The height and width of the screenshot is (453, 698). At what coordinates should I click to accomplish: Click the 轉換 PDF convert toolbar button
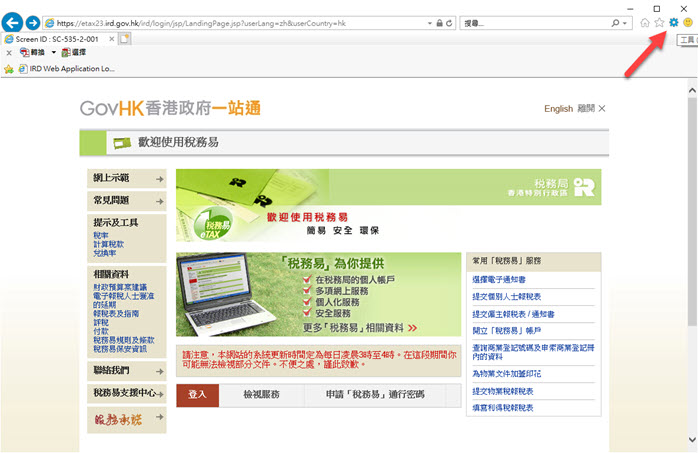(32, 53)
